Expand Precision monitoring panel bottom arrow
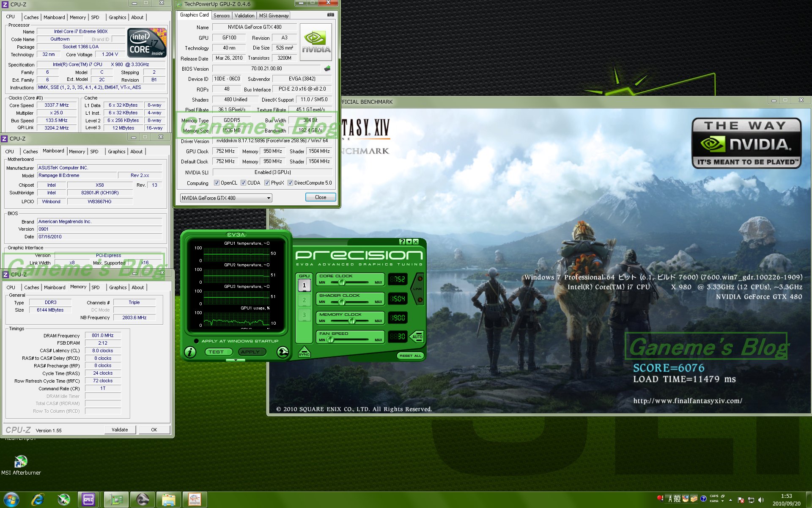 coord(236,360)
